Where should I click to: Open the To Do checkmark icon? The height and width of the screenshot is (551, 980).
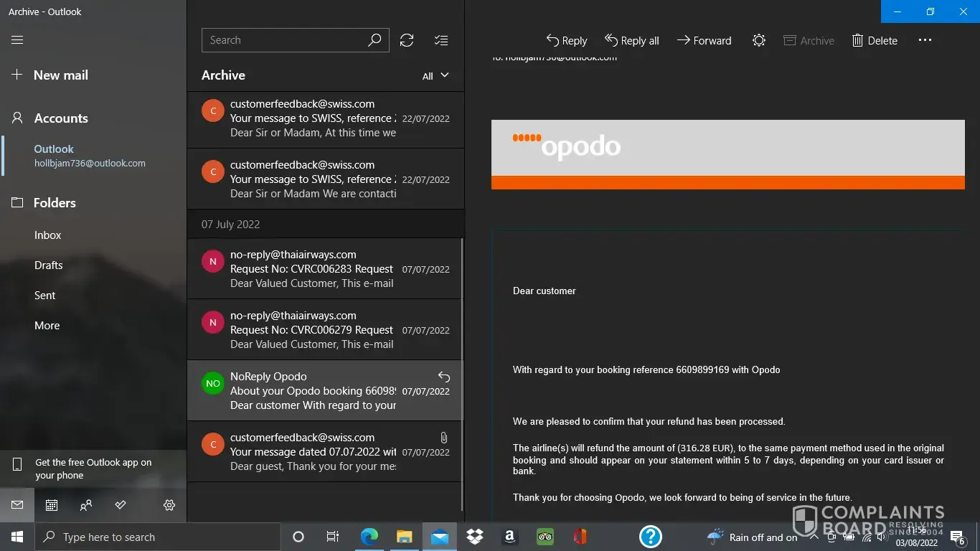(121, 505)
